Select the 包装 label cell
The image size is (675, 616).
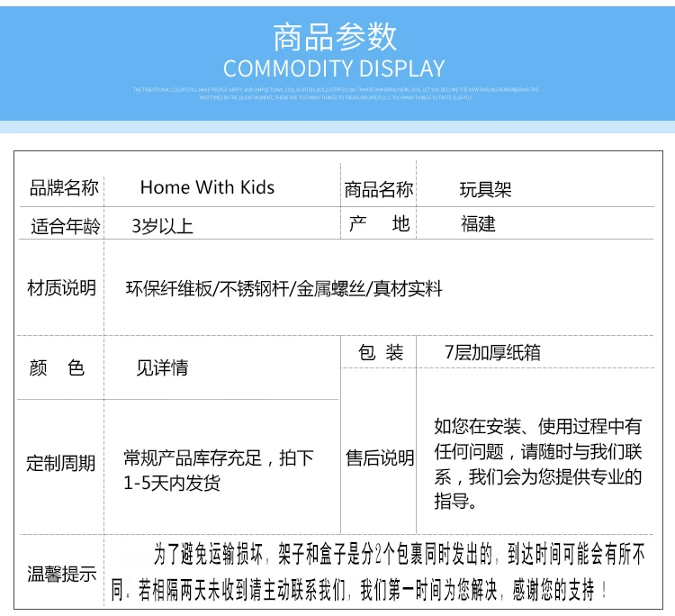[x=381, y=352]
